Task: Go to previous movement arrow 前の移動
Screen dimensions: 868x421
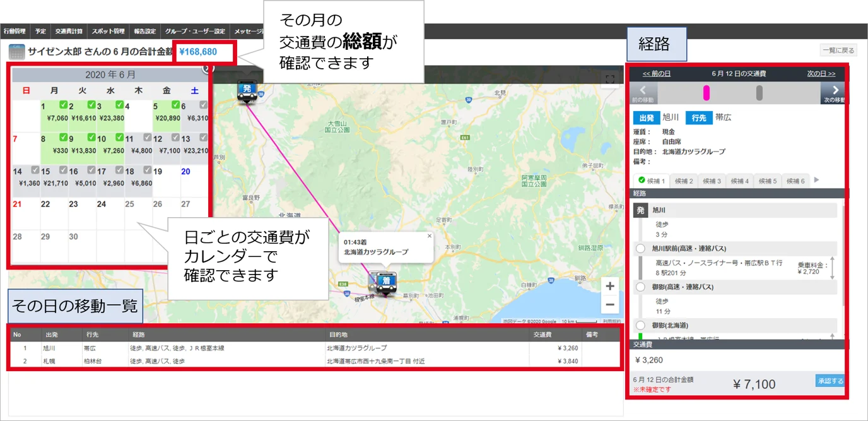Action: pos(643,93)
